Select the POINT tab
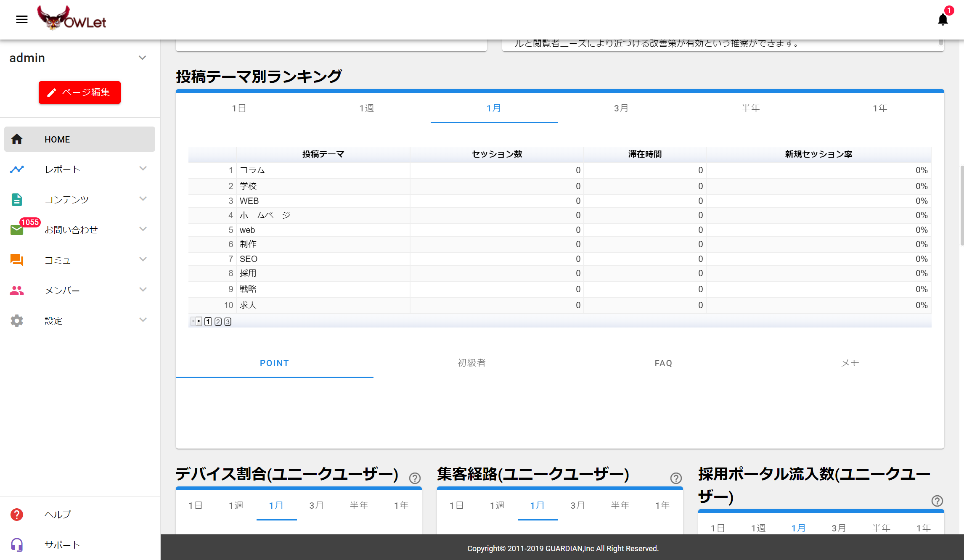Viewport: 964px width, 560px height. tap(275, 363)
